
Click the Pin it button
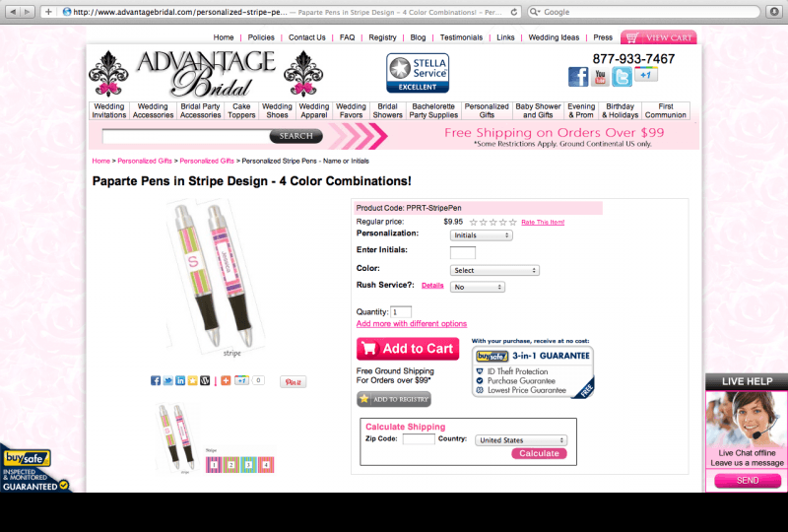point(293,381)
